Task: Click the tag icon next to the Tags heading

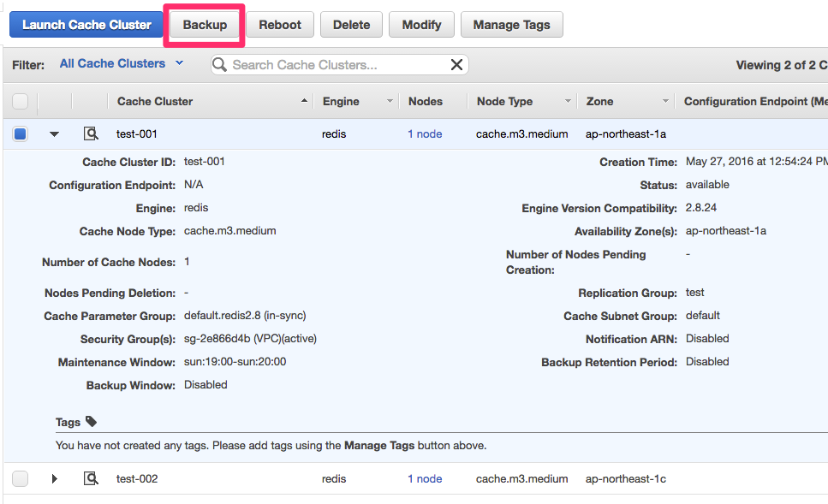Action: (x=92, y=422)
